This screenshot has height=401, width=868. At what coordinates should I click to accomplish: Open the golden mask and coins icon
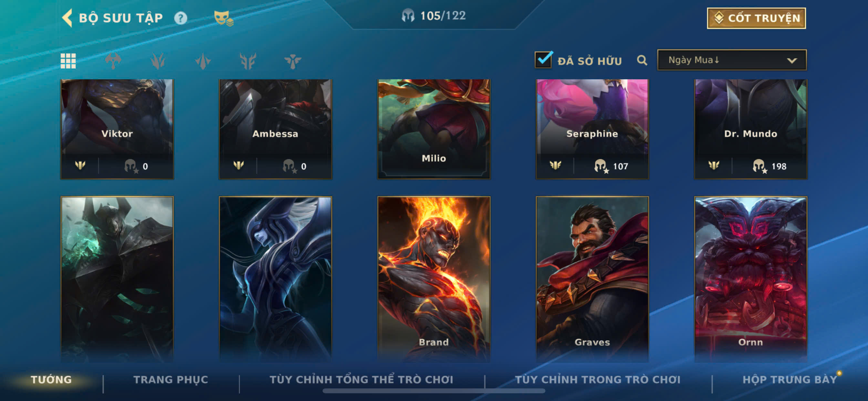(x=223, y=18)
